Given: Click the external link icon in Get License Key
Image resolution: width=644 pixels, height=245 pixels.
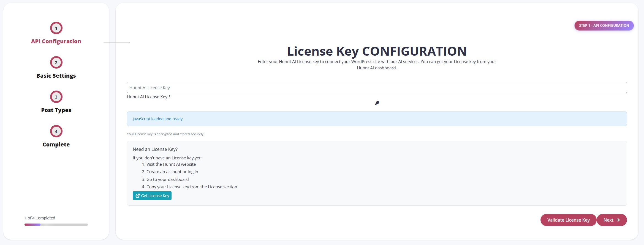Looking at the screenshot, I should pos(138,196).
